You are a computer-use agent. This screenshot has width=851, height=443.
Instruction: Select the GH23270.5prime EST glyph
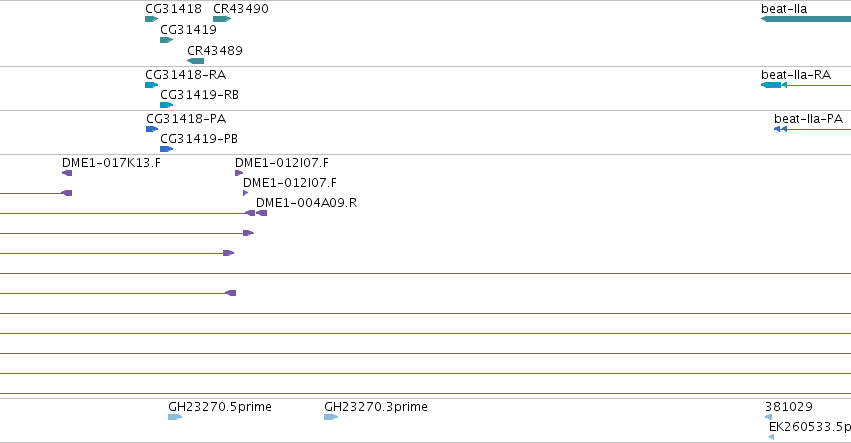click(x=175, y=417)
